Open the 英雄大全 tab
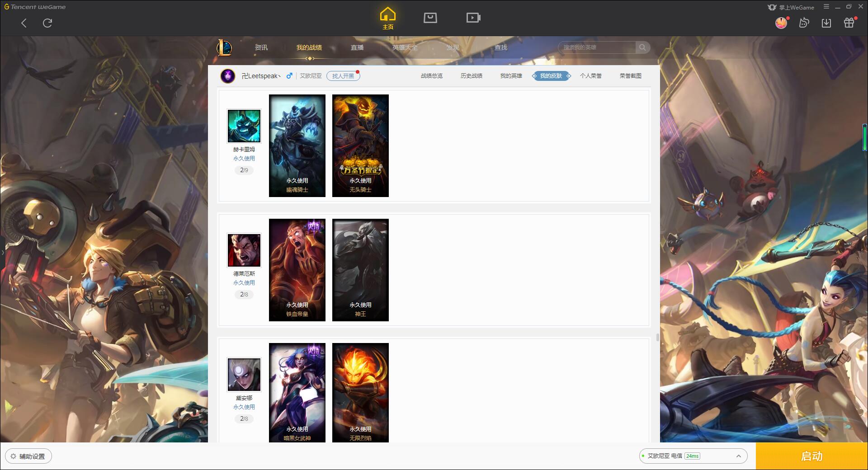 pyautogui.click(x=405, y=47)
